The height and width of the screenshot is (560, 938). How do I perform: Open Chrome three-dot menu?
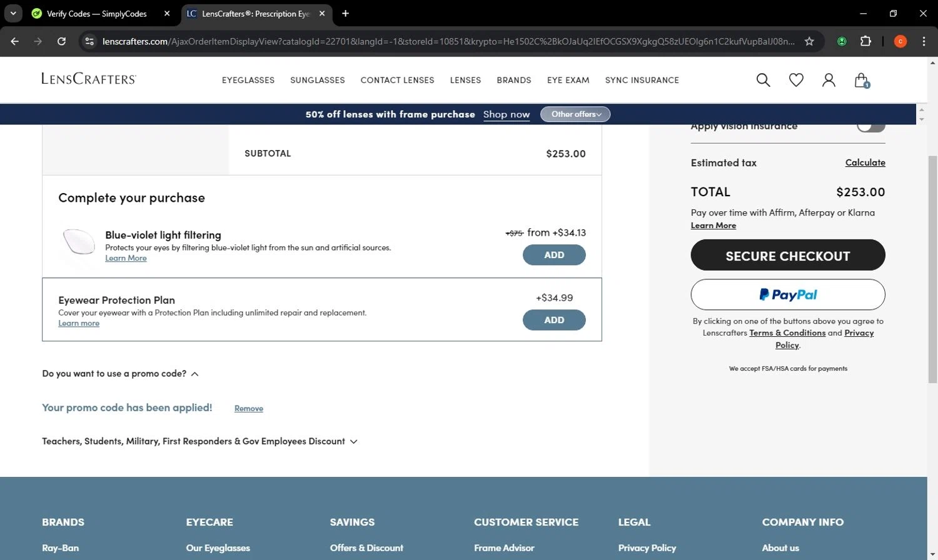coord(924,41)
